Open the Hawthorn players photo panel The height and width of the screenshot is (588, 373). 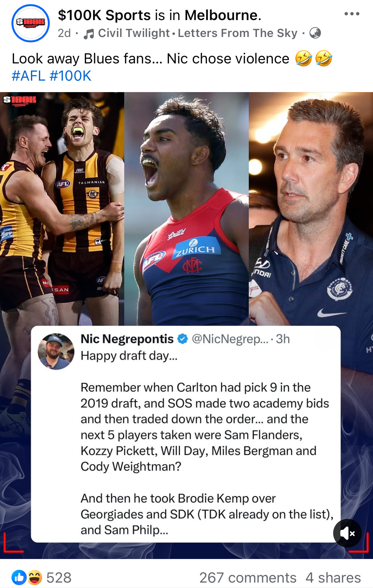tap(62, 209)
